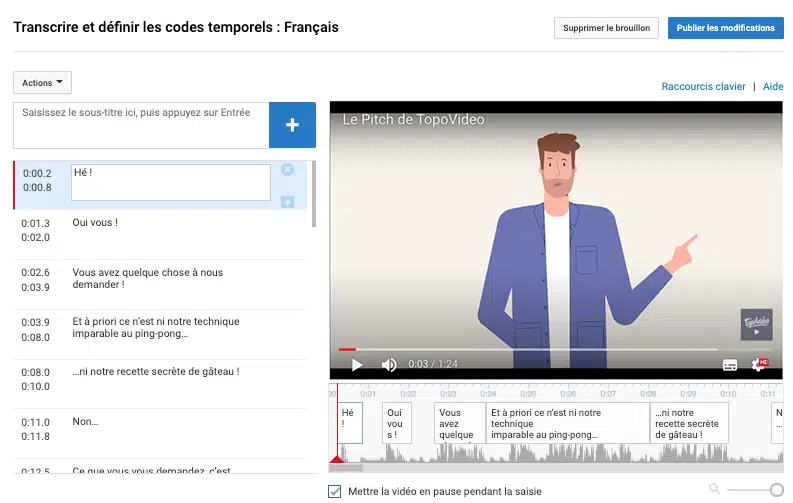Click the video elapsed time "0:03 / 1:24"
Screen dimensions: 793x503
[x=433, y=364]
